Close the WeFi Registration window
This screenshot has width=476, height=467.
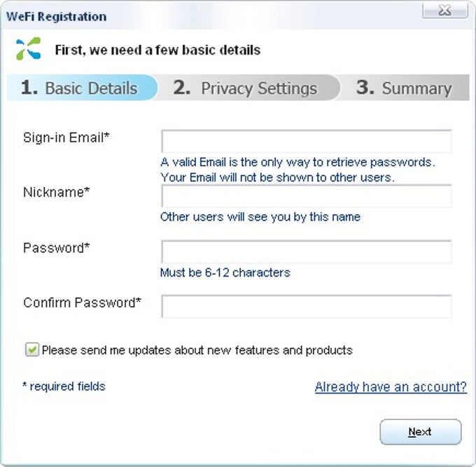pos(444,11)
